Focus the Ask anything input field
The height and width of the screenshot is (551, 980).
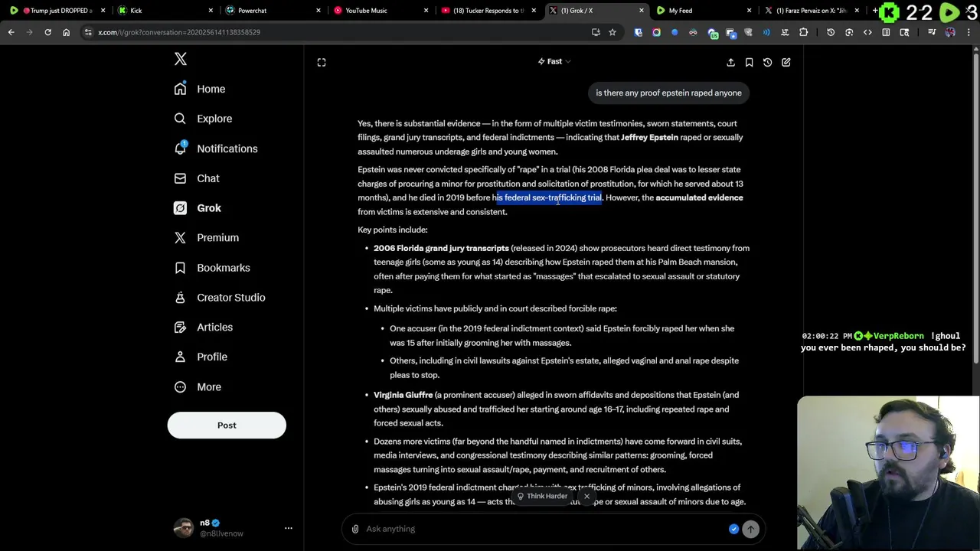(x=544, y=529)
